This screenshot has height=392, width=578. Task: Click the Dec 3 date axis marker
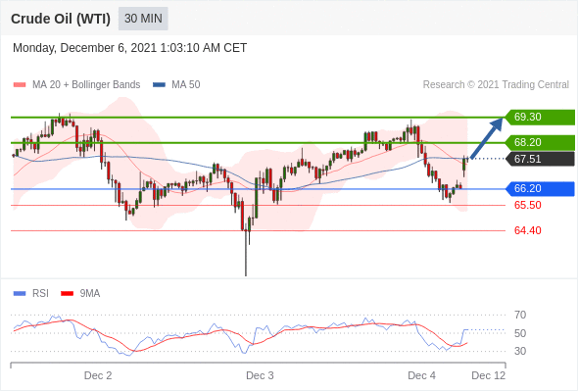coord(260,375)
